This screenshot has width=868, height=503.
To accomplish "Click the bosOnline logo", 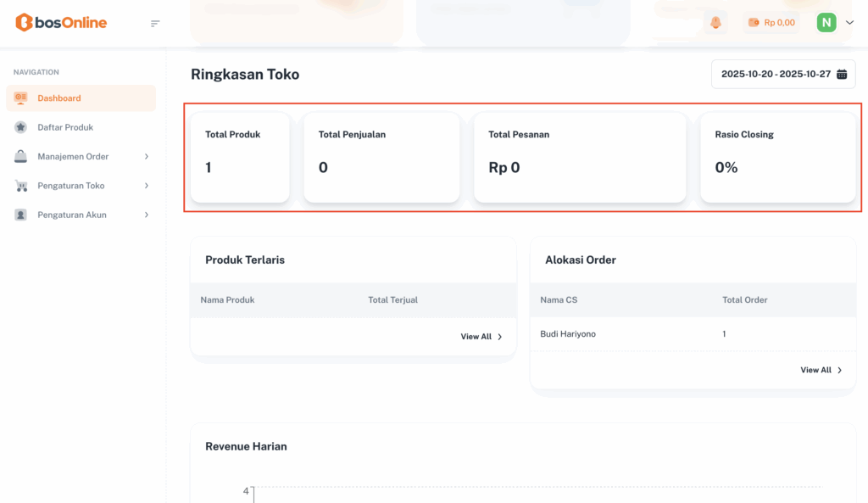I will [61, 23].
